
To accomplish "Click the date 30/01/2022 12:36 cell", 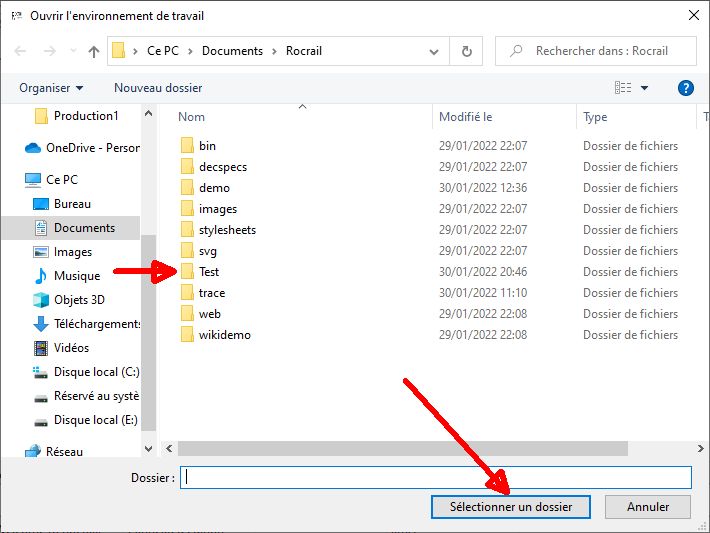I will pos(483,187).
